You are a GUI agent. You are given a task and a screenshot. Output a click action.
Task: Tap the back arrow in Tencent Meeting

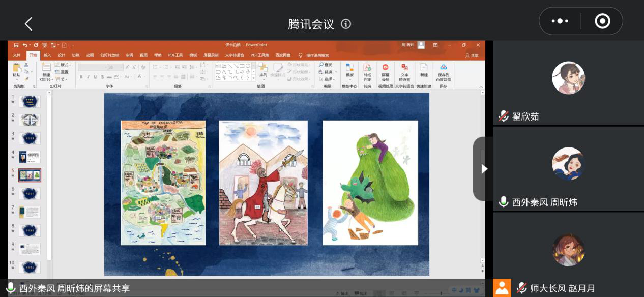(28, 24)
